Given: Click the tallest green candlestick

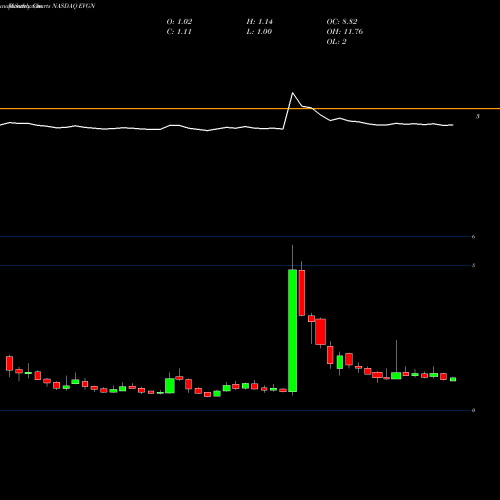Looking at the screenshot, I should click(293, 330).
